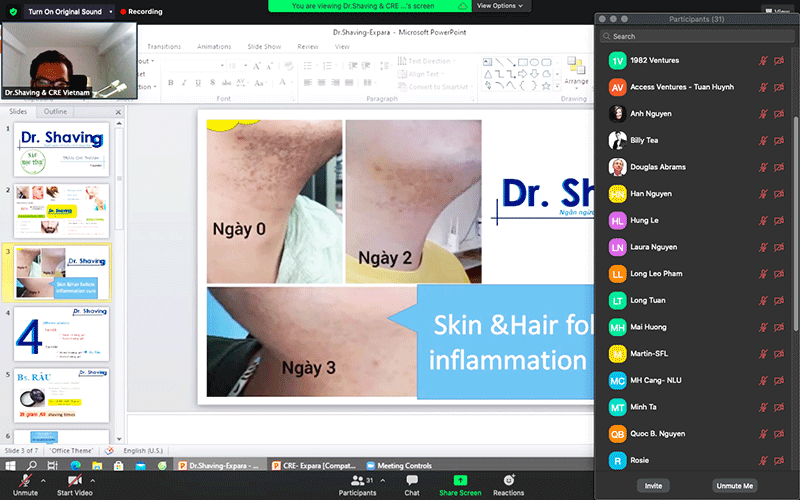Expand video options arrow beside Start Video
The width and height of the screenshot is (800, 500).
point(92,481)
